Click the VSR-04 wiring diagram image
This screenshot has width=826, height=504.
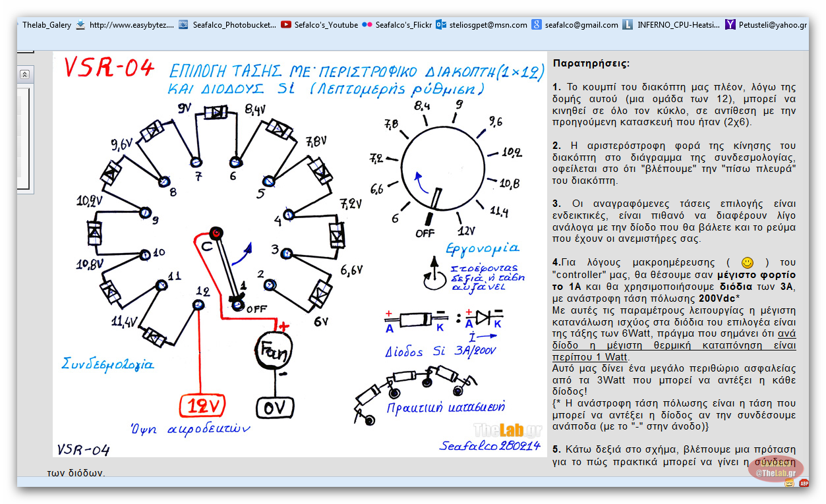pyautogui.click(x=300, y=254)
